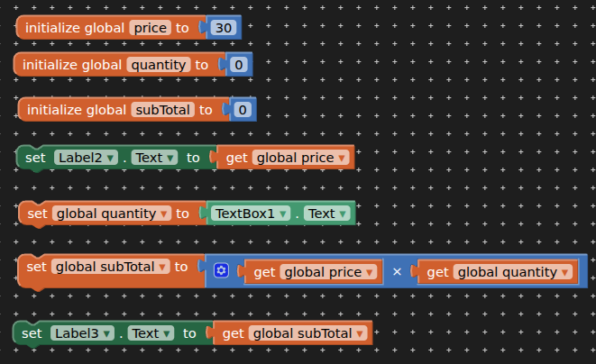Expand the global price variable dropdown in Label2 setter
This screenshot has width=596, height=364.
click(x=300, y=158)
